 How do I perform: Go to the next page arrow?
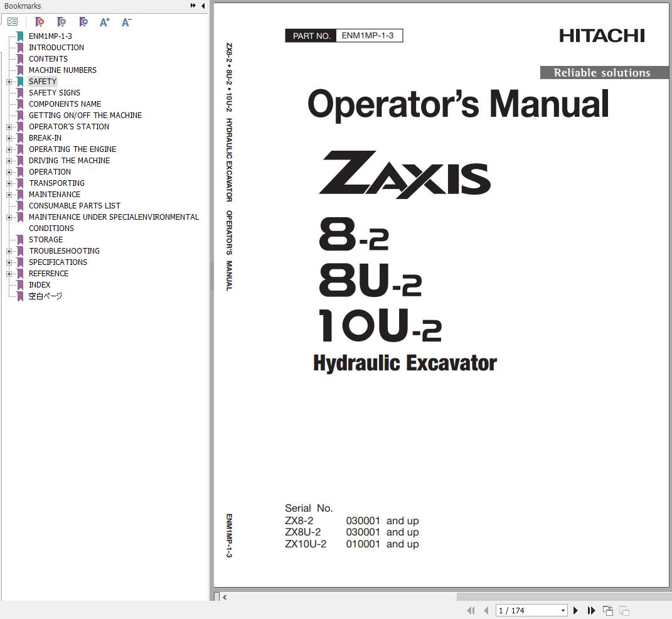(x=575, y=610)
